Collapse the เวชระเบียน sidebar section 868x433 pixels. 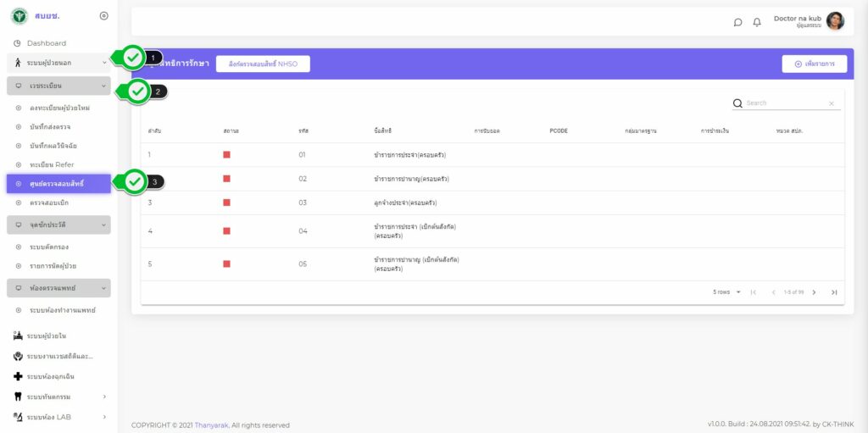click(103, 86)
